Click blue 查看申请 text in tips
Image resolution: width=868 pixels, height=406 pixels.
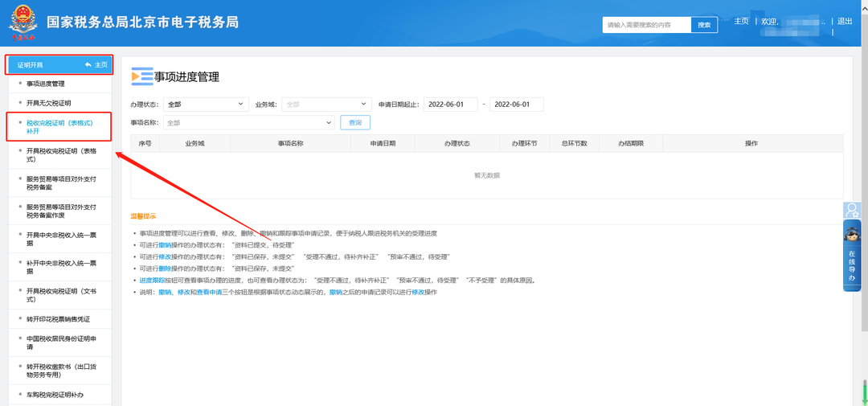tap(209, 292)
